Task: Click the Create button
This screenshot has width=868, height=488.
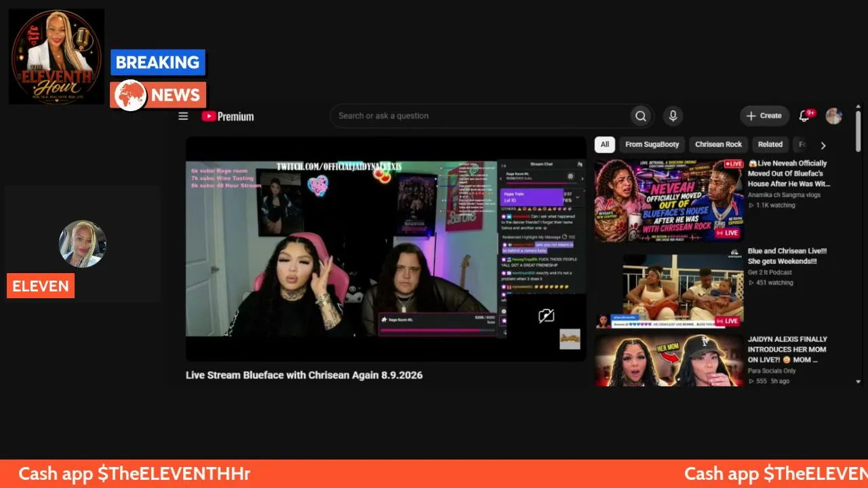Action: click(764, 116)
